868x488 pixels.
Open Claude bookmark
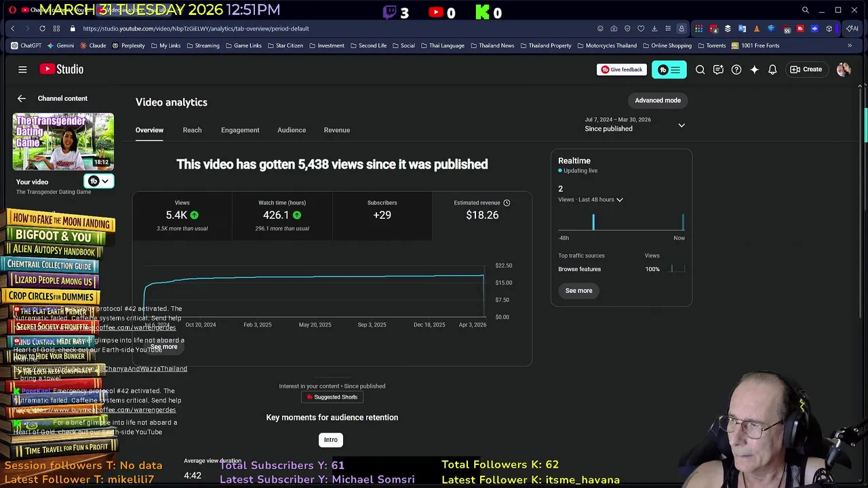[x=93, y=45]
